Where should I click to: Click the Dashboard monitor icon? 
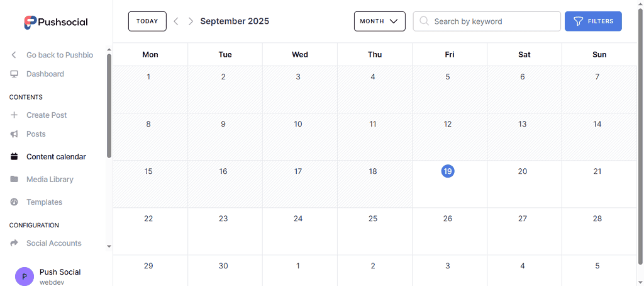14,74
